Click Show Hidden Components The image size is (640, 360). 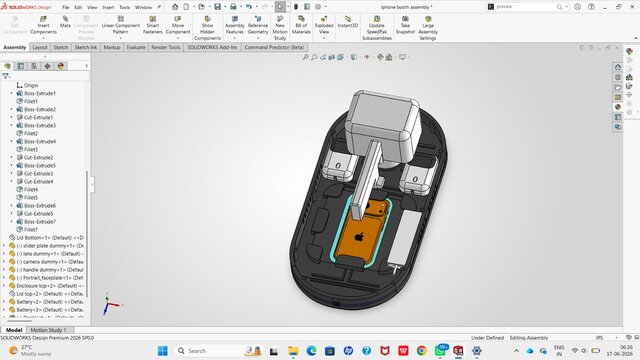tap(207, 28)
